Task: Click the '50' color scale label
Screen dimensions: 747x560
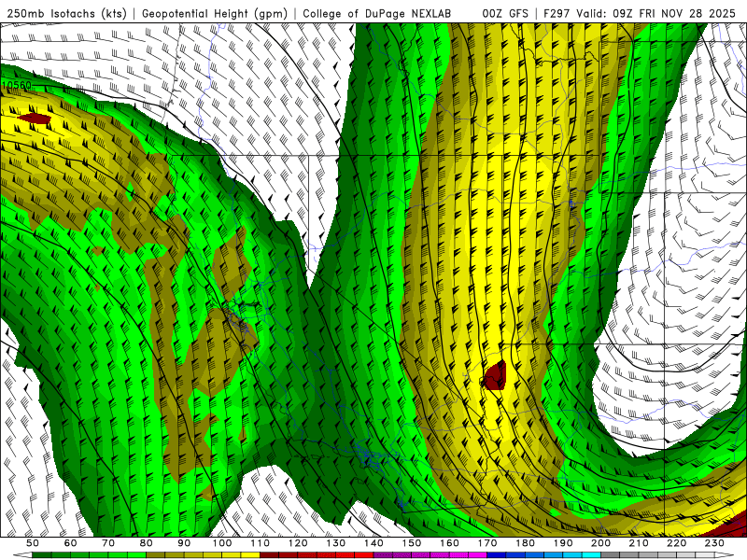Action: tap(33, 543)
